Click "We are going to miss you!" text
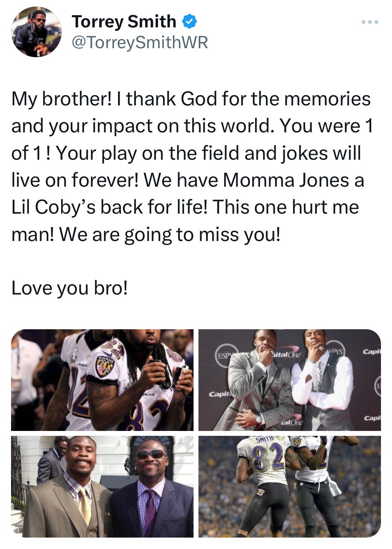 point(170,234)
